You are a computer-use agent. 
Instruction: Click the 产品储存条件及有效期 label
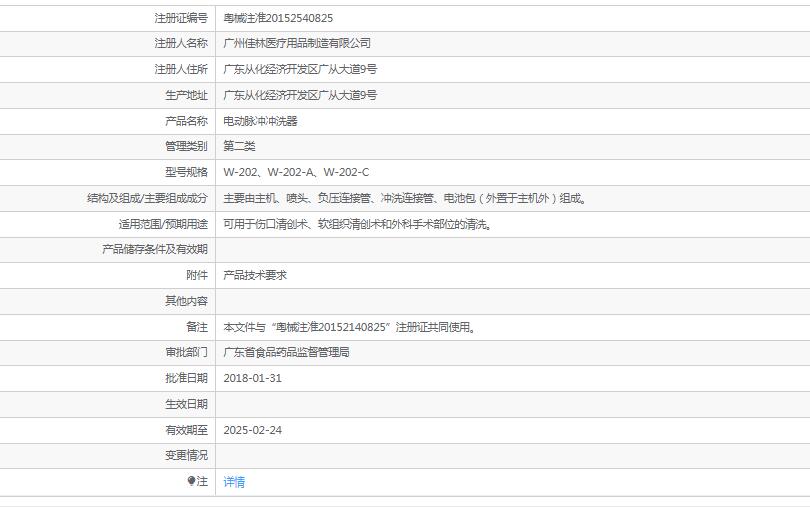[x=154, y=250]
